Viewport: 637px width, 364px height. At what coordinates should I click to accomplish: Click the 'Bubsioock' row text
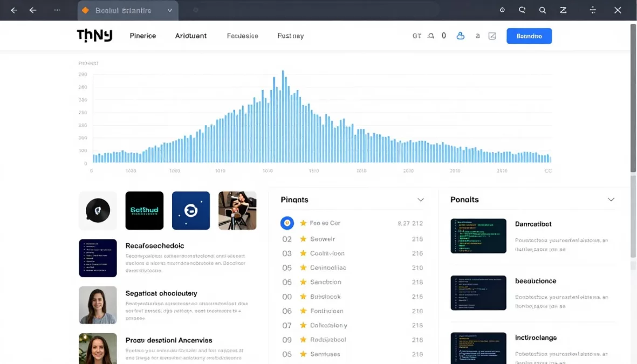325,297
